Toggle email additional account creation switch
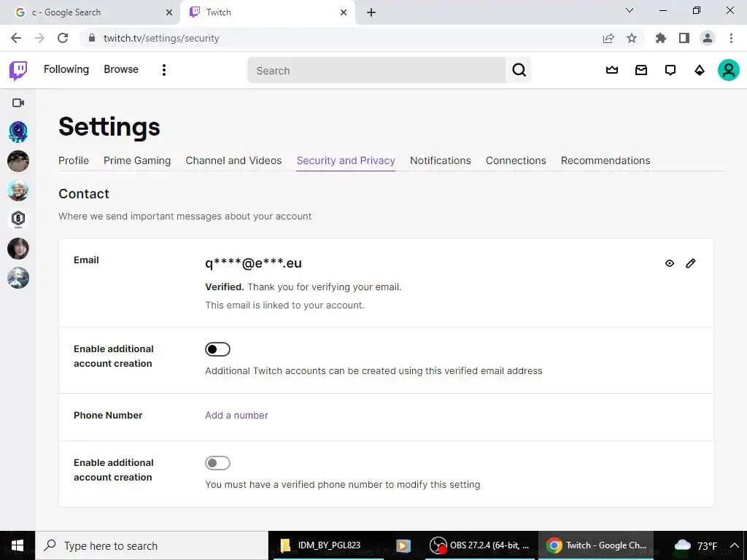The height and width of the screenshot is (560, 747). click(x=217, y=349)
